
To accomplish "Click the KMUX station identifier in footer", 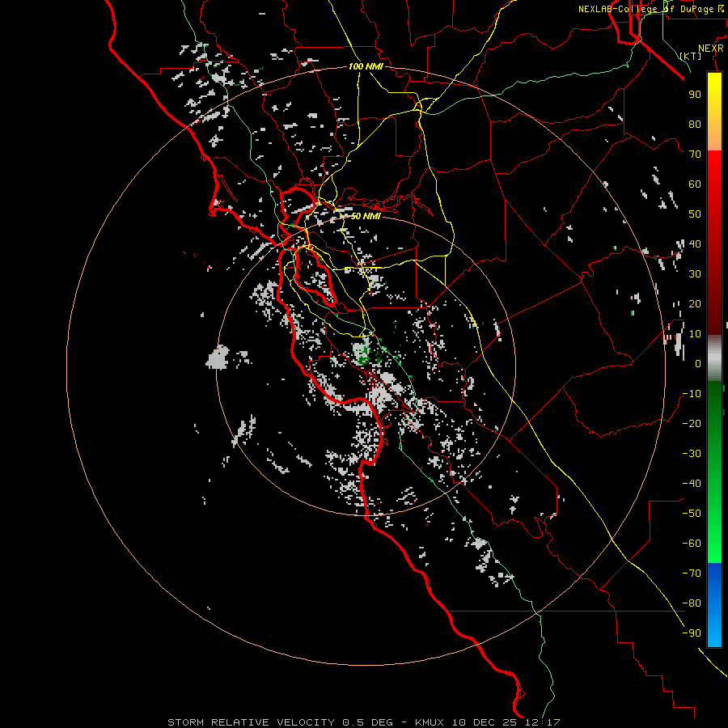I will tap(429, 722).
